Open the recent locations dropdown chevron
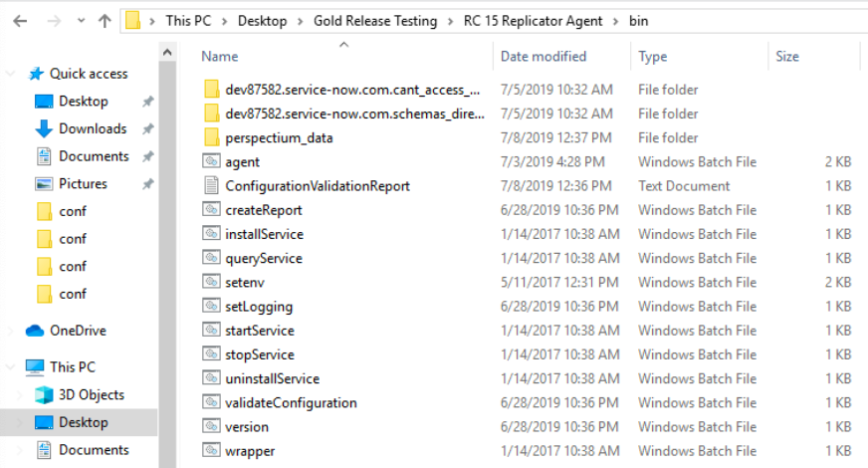 pyautogui.click(x=82, y=21)
